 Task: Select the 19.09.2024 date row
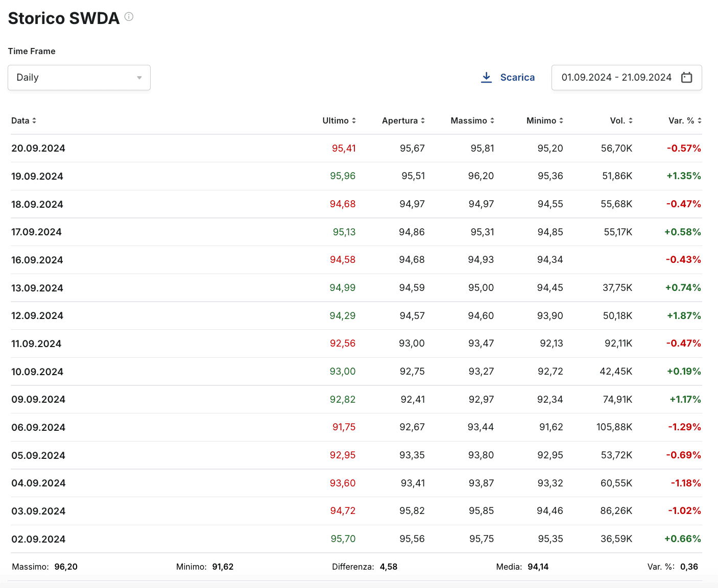356,176
